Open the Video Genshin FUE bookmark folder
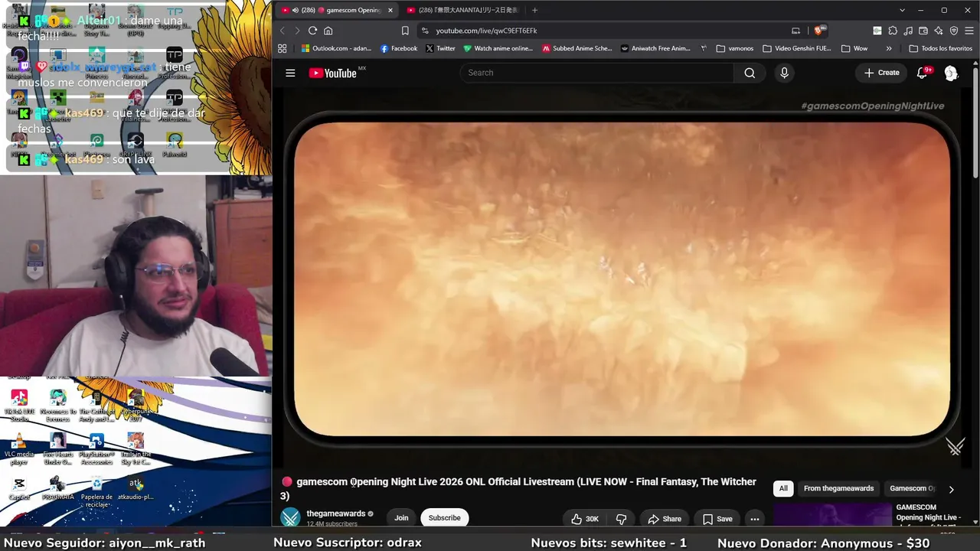The height and width of the screenshot is (551, 980). coord(796,48)
